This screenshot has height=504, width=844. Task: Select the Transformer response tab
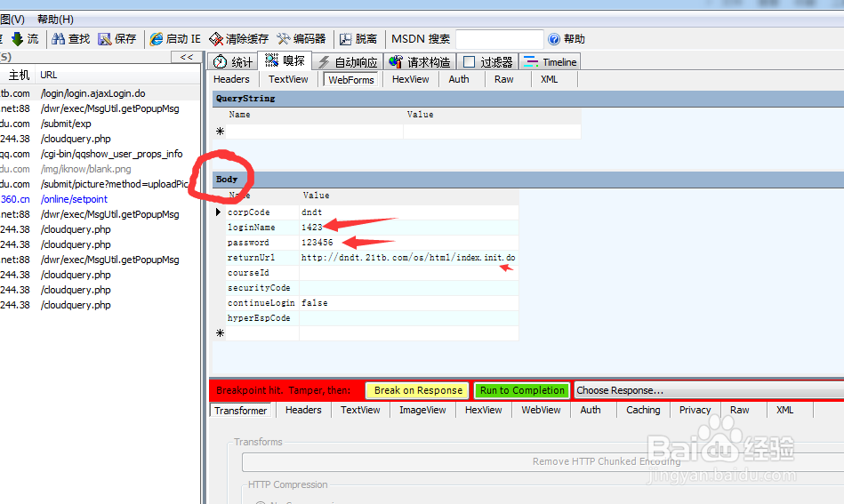240,411
